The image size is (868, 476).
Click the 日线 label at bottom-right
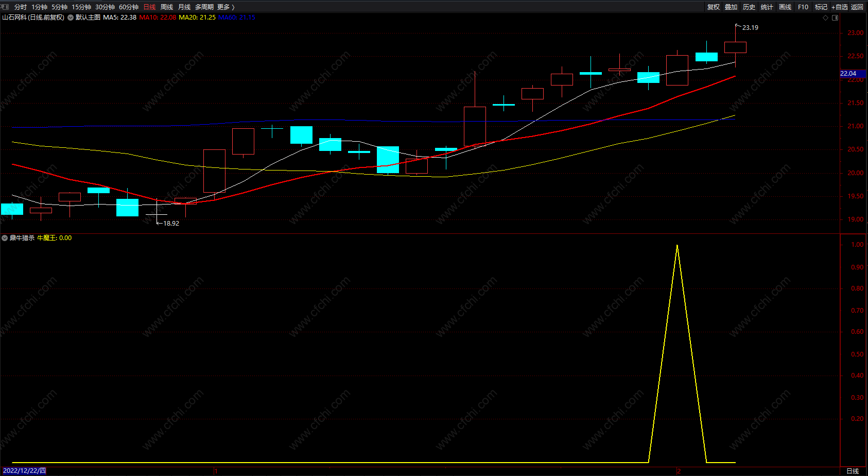(x=853, y=471)
